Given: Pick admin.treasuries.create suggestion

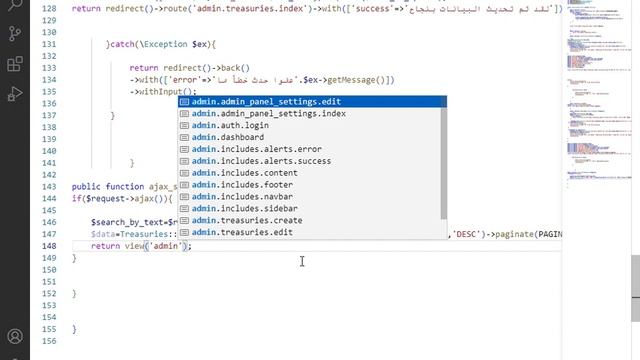Looking at the screenshot, I should (x=309, y=220).
